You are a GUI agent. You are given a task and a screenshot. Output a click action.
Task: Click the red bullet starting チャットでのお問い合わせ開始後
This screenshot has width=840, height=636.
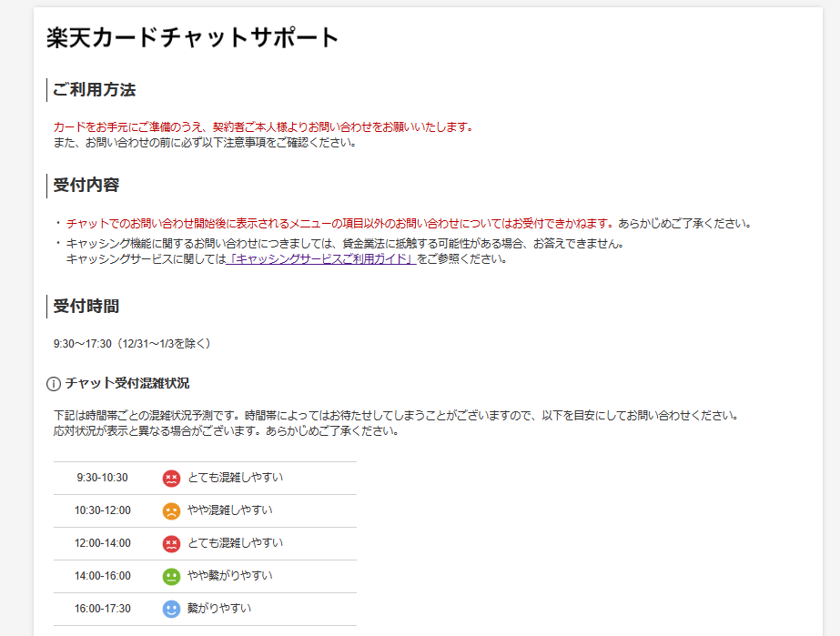341,224
